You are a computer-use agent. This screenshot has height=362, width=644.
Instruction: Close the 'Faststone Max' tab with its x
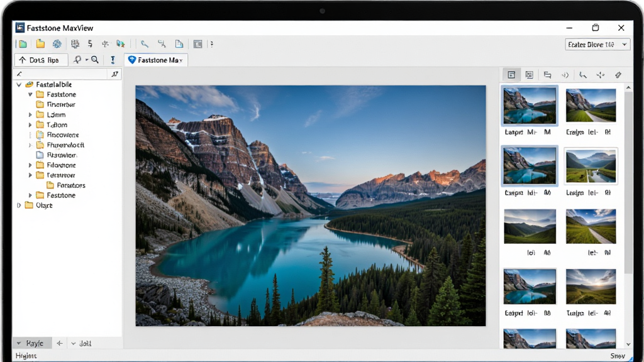180,60
